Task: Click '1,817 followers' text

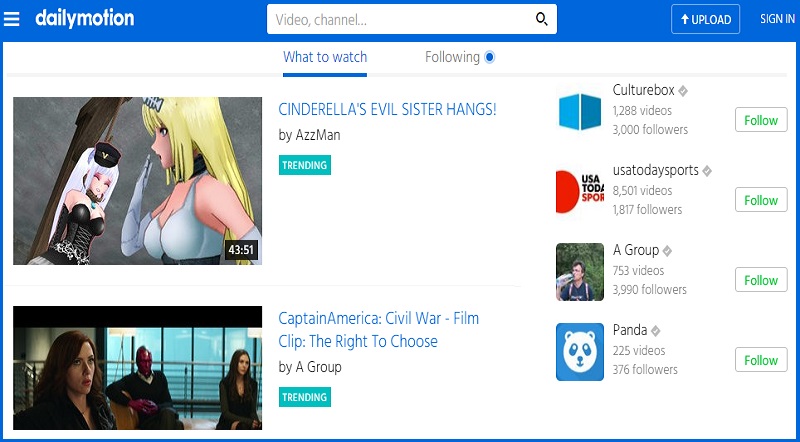Action: (647, 210)
